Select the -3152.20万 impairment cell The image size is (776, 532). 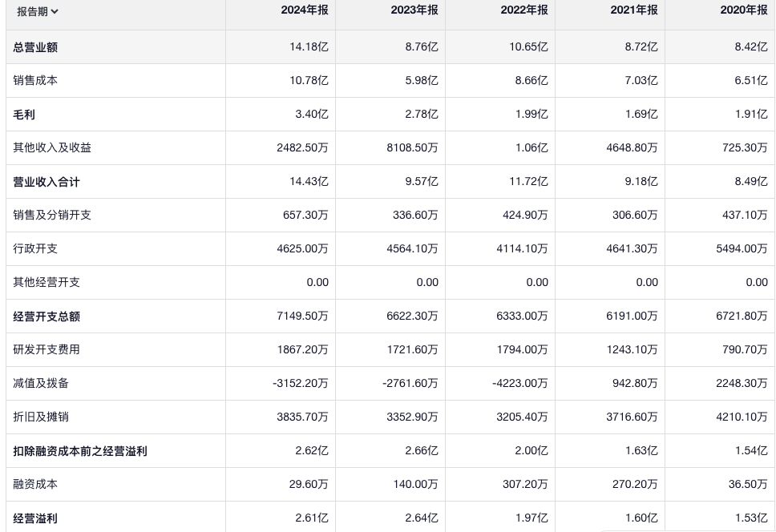pos(300,384)
